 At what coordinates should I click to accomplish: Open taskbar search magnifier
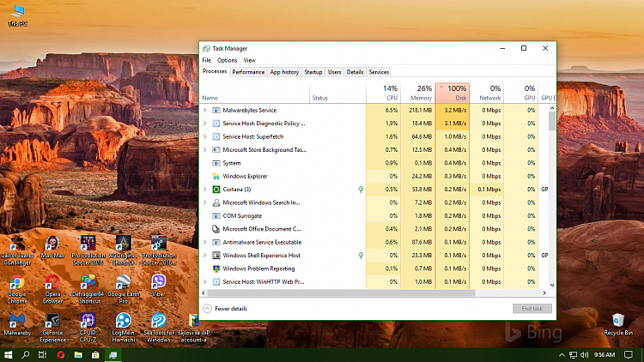click(26, 354)
